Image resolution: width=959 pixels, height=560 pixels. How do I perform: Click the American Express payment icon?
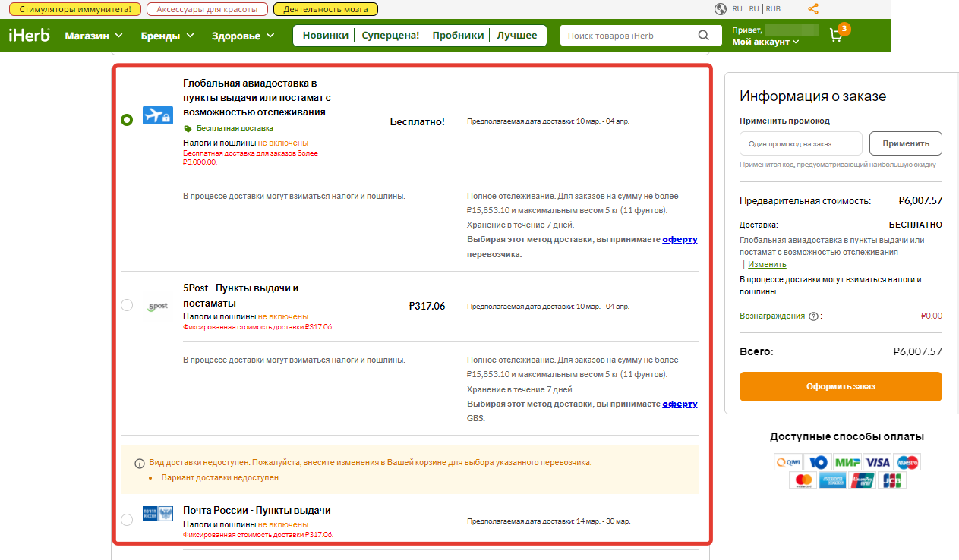(x=833, y=480)
